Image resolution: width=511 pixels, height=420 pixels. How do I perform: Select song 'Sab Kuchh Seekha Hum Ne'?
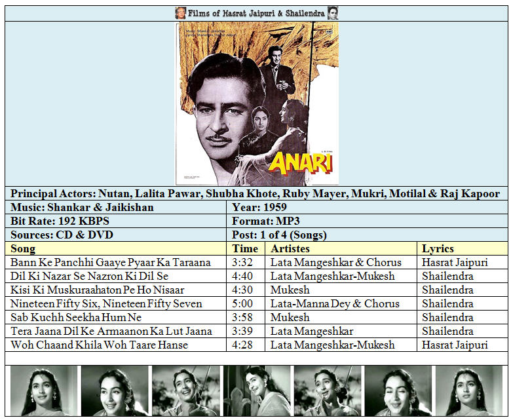click(x=76, y=317)
